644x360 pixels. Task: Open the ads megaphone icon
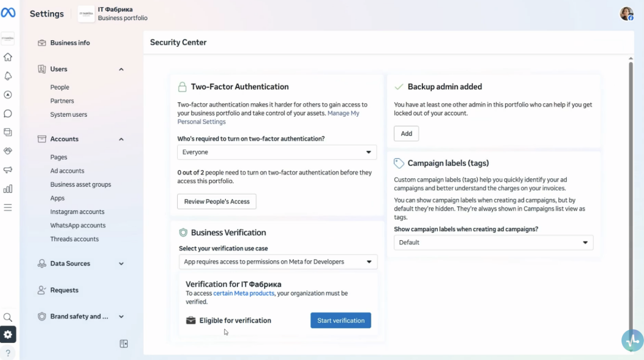point(8,170)
